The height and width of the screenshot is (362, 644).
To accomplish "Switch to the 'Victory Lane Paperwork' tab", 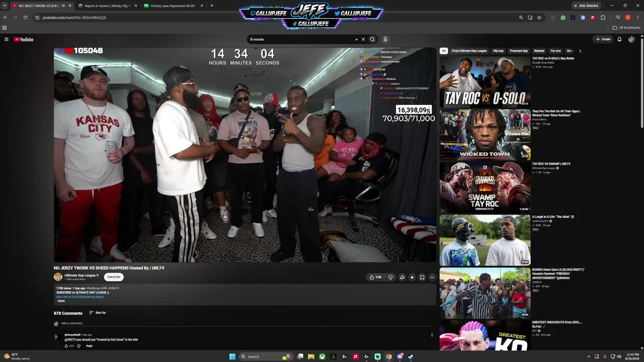I will tap(173, 6).
